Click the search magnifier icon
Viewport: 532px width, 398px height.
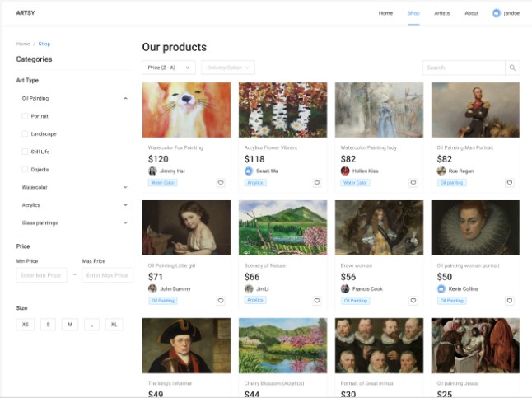[513, 68]
